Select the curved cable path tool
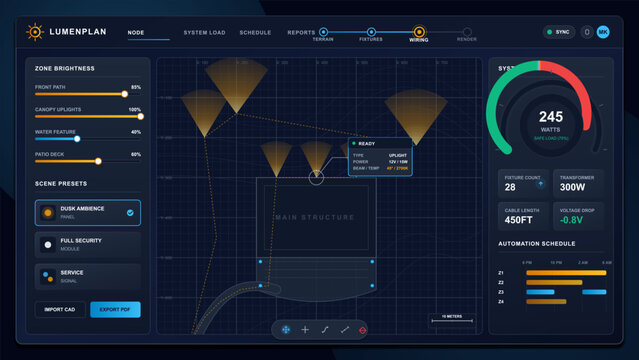This screenshot has width=639, height=360. tap(325, 330)
